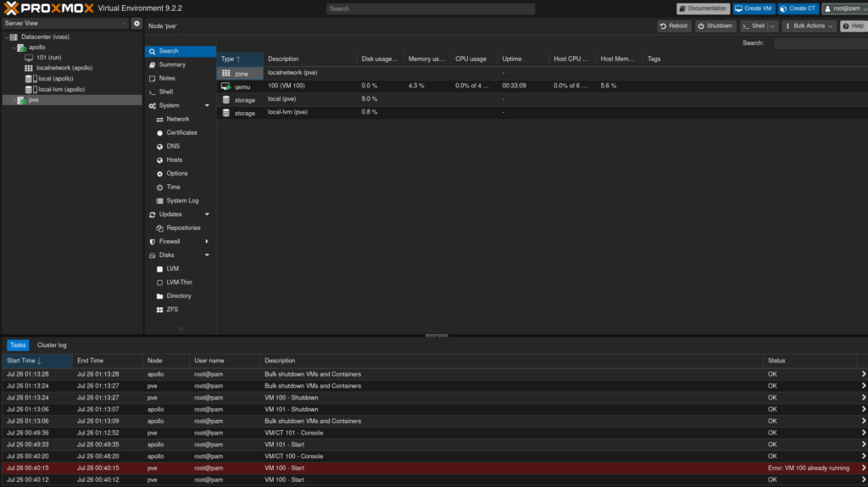Viewport: 868px width, 487px height.
Task: Select local-lvm (apollo) storage in tree
Action: 61,89
